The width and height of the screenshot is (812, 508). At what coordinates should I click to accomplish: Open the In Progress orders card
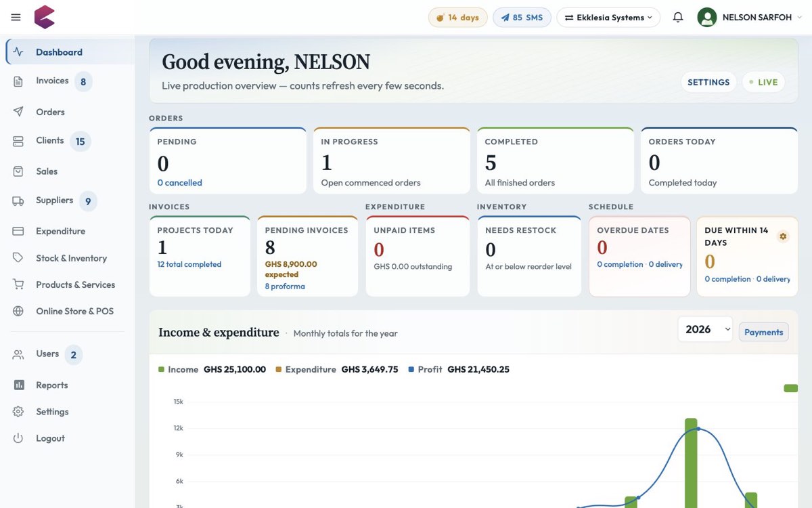392,161
